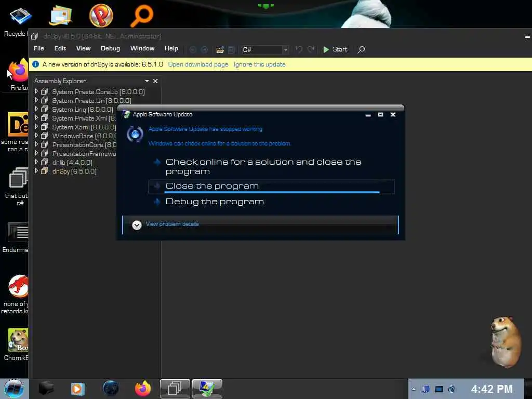
Task: Switch to dnSpy taskbar button
Action: pyautogui.click(x=175, y=389)
